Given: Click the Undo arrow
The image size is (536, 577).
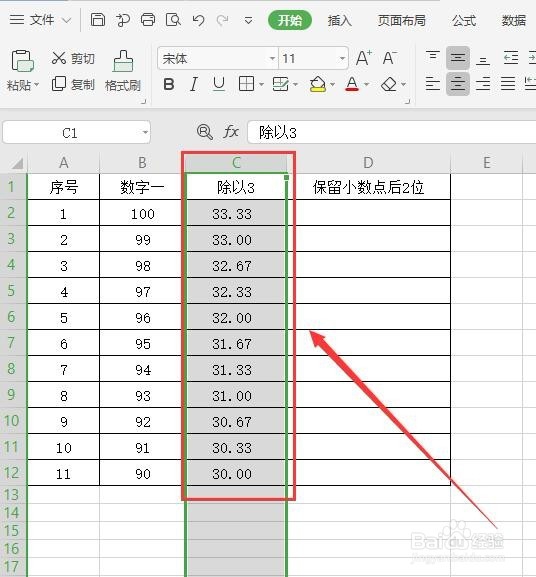Looking at the screenshot, I should pyautogui.click(x=198, y=20).
